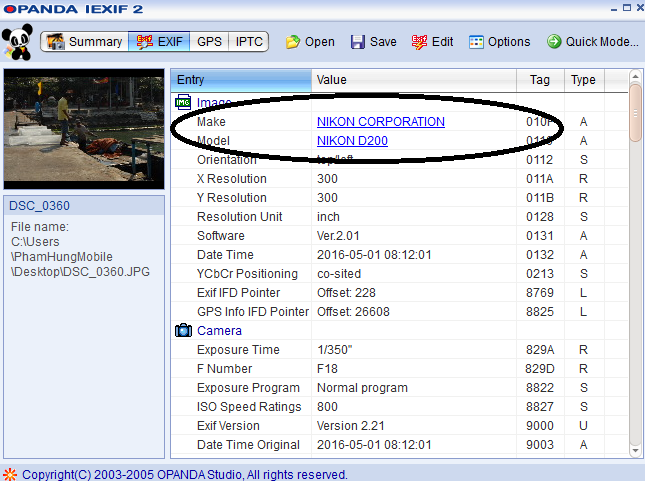Minimize the Opanda IExif window
The width and height of the screenshot is (645, 481).
coord(614,8)
